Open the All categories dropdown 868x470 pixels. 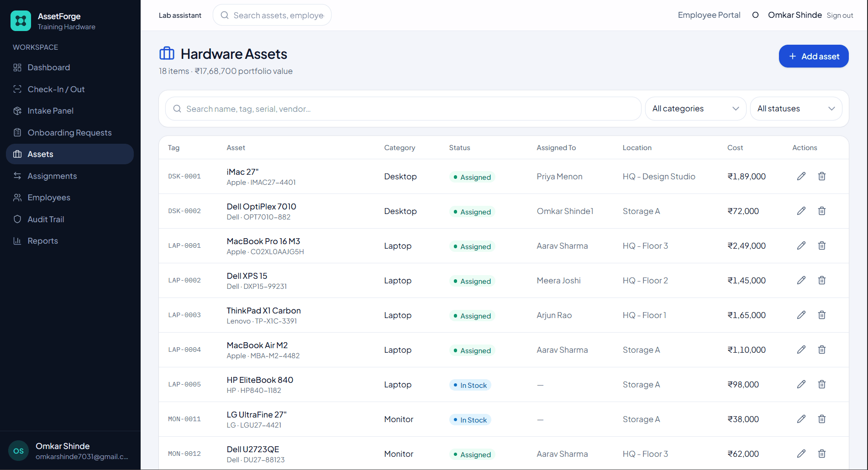[x=695, y=109]
